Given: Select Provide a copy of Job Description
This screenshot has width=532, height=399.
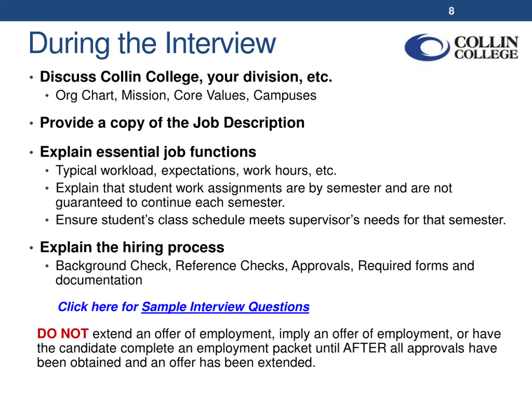Looking at the screenshot, I should coord(172,123).
